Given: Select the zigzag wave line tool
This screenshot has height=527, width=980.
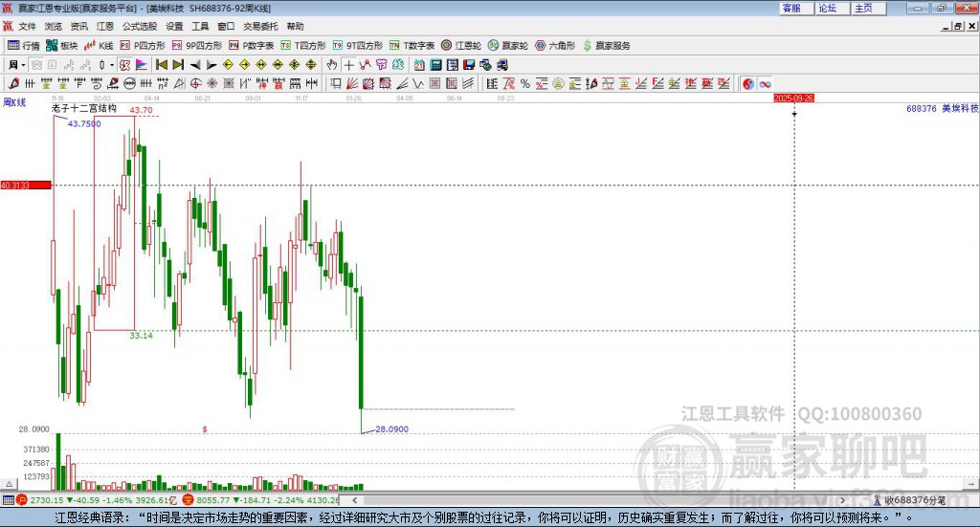Looking at the screenshot, I should [x=417, y=83].
